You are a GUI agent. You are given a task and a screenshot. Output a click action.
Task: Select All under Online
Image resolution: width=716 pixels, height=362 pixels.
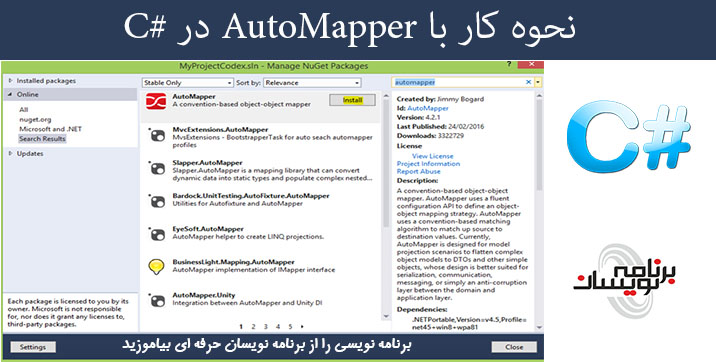point(24,110)
